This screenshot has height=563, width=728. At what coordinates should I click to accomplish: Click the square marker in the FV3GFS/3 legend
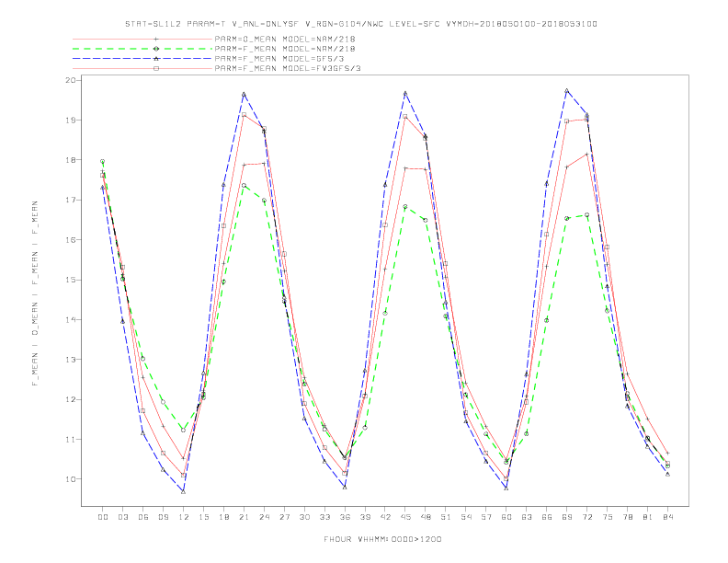pyautogui.click(x=156, y=68)
